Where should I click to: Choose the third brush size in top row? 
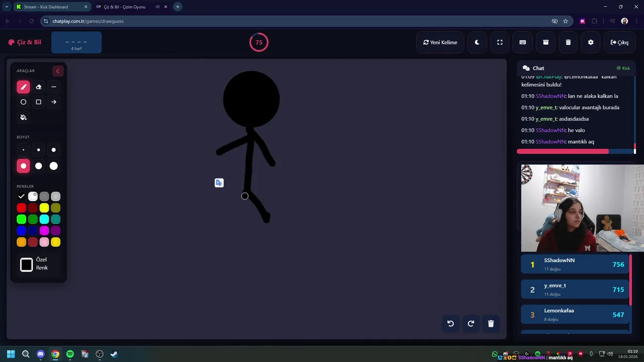tap(53, 150)
